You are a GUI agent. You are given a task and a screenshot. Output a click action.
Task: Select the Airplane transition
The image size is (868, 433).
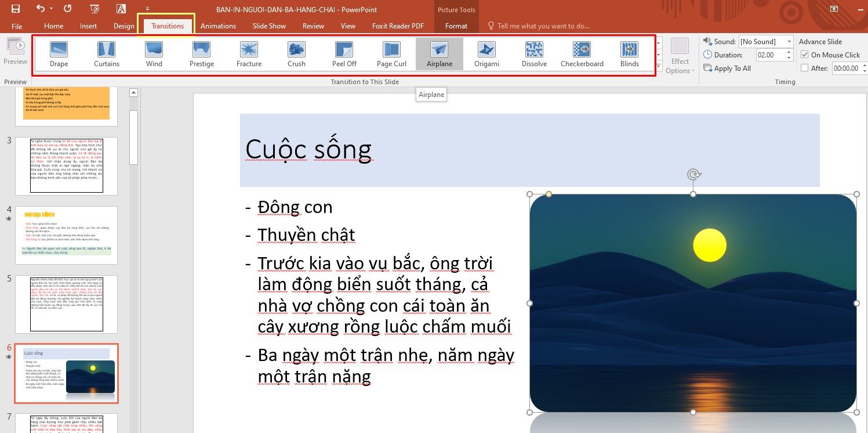tap(439, 53)
